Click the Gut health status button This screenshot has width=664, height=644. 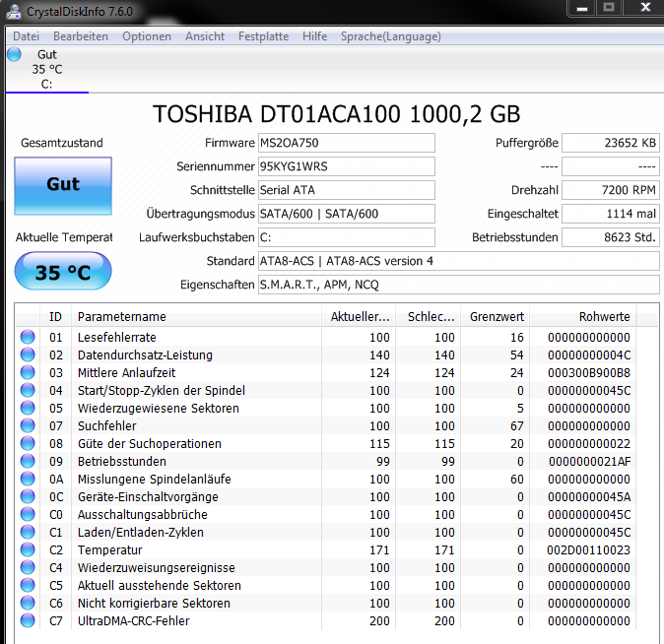tap(63, 186)
